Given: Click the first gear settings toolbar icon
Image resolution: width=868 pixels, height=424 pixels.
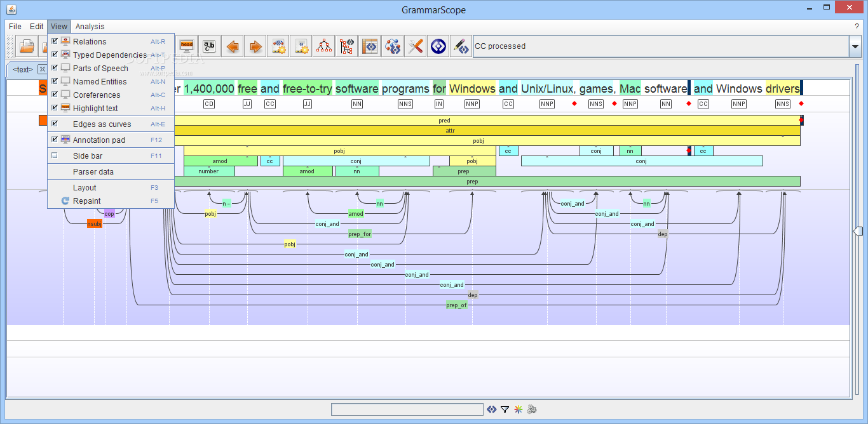Looking at the screenshot, I should pos(278,46).
